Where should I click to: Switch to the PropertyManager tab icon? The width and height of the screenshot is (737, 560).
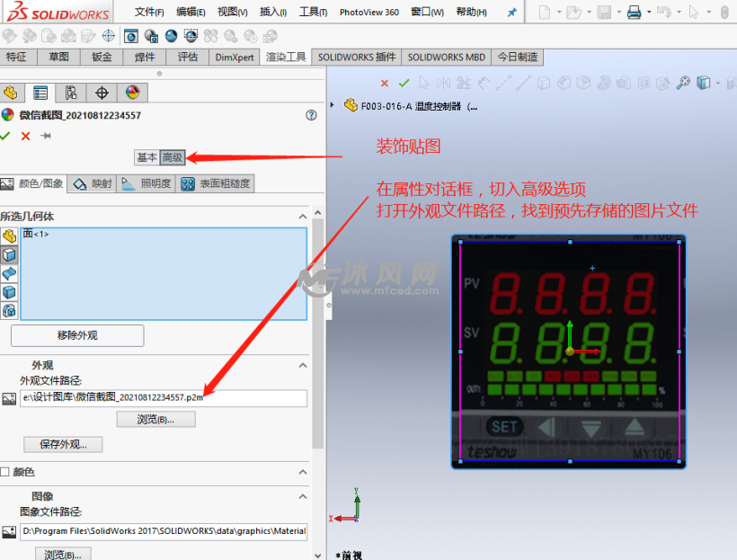tap(40, 93)
